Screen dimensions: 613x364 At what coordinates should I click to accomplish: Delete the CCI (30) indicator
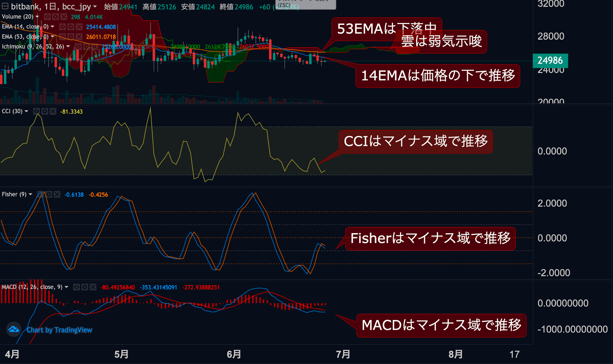[x=53, y=111]
